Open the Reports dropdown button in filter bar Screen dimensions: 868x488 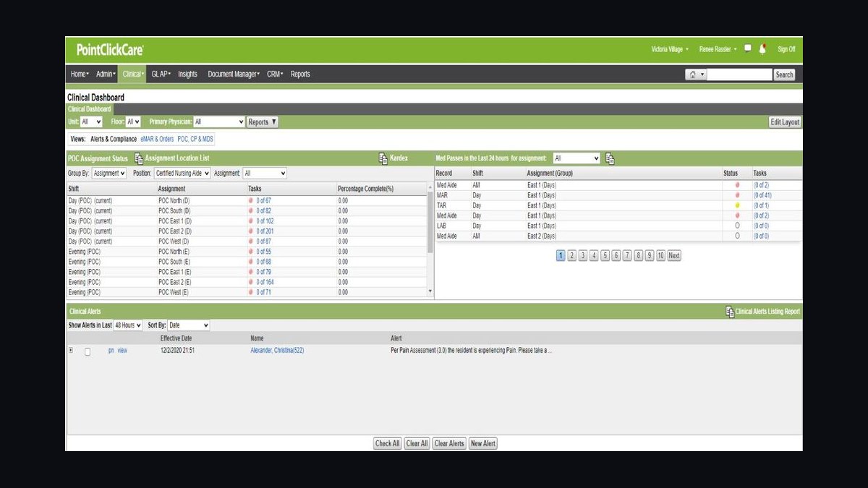tap(263, 122)
